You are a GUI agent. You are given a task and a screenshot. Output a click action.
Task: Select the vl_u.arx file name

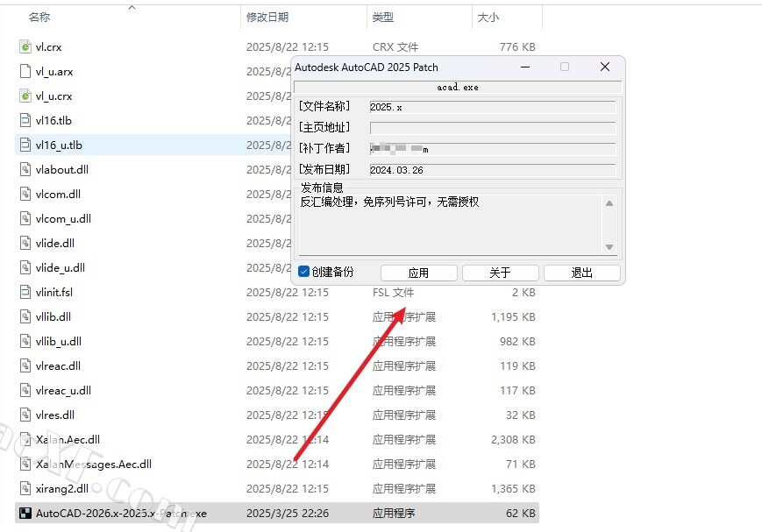(54, 72)
